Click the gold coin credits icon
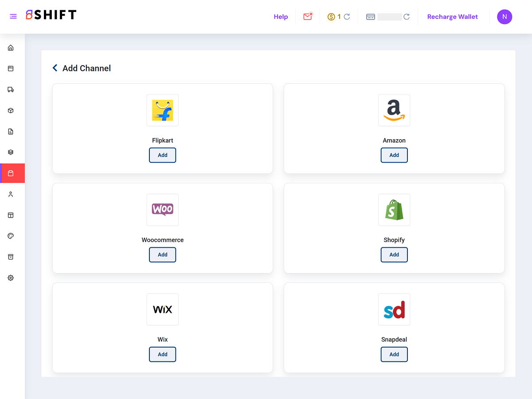532x399 pixels. [331, 17]
